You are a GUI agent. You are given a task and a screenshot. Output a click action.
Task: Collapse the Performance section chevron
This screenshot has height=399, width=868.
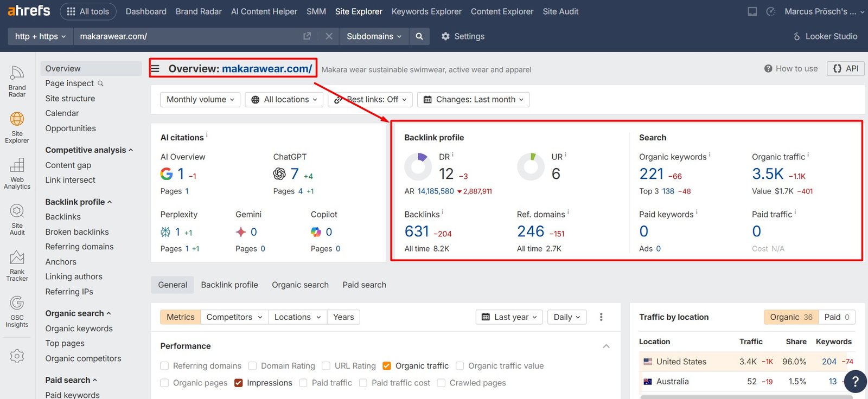click(607, 346)
